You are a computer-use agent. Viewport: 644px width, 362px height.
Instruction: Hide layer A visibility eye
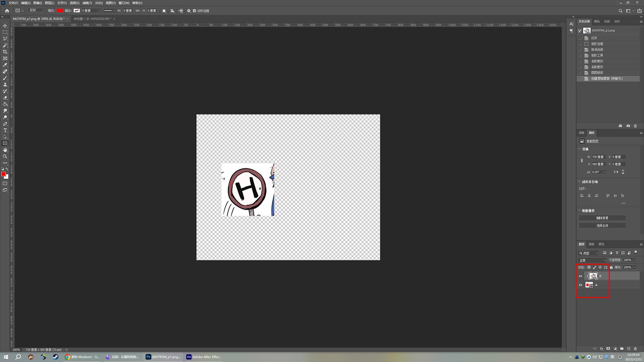point(580,285)
